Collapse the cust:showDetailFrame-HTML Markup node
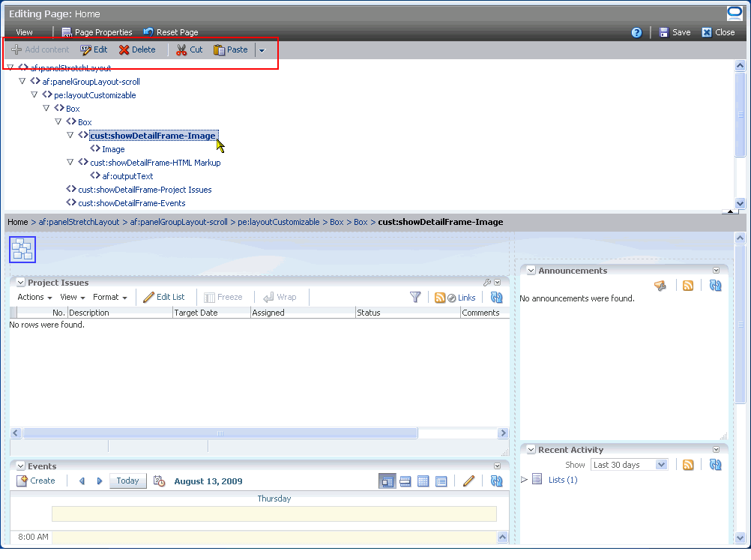The height and width of the screenshot is (560, 751). point(70,163)
